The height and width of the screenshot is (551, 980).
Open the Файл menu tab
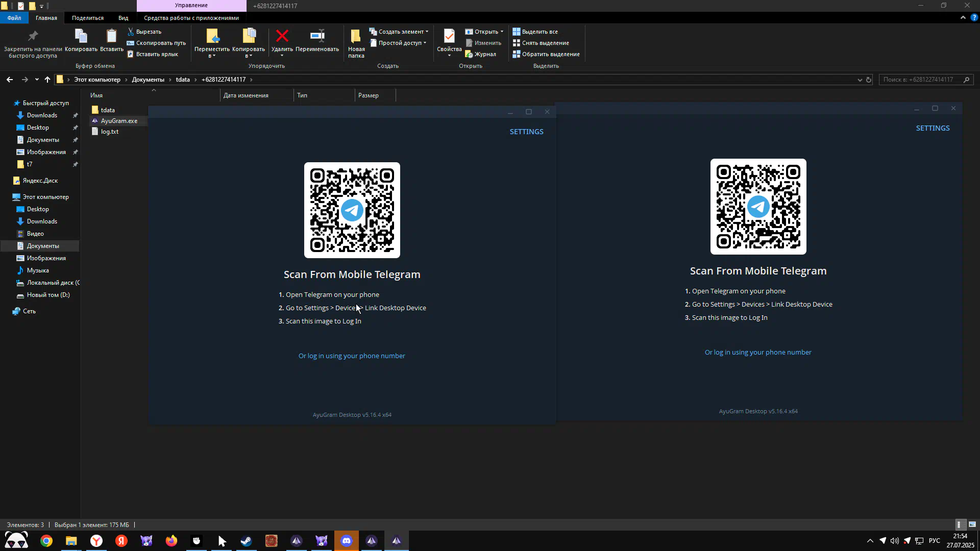(14, 18)
